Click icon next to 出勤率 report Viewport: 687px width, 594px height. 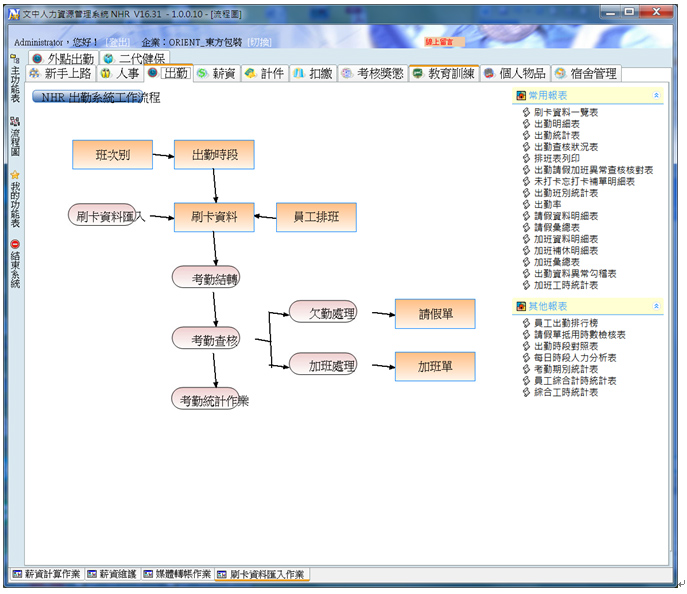527,204
